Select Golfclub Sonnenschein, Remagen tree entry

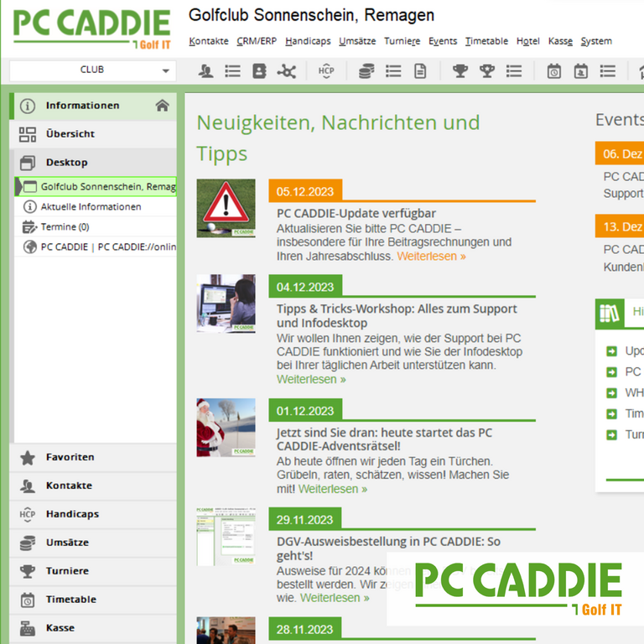click(x=96, y=186)
